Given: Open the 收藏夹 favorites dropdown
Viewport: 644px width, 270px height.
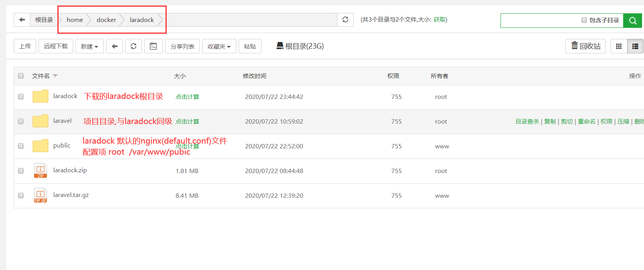Looking at the screenshot, I should [x=219, y=46].
